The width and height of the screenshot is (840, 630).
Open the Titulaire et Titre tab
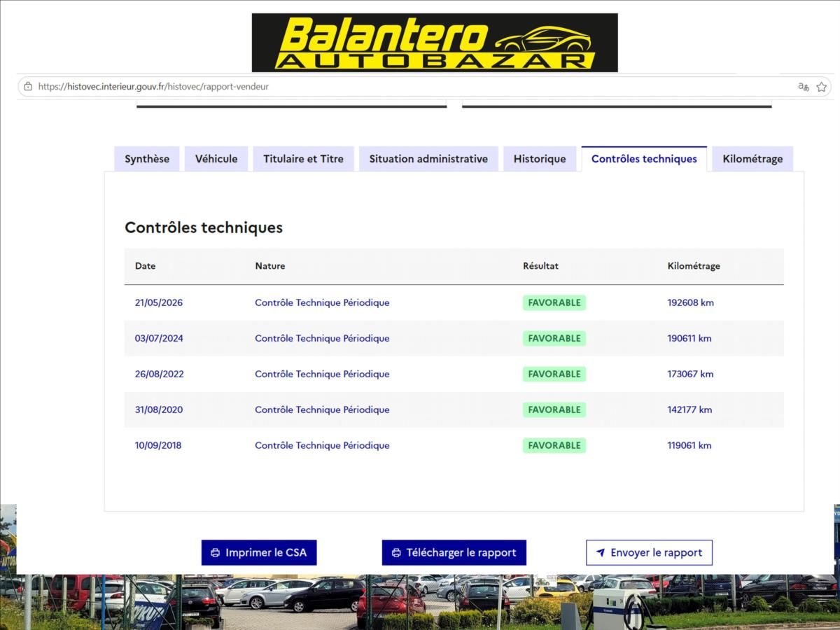[x=303, y=159]
